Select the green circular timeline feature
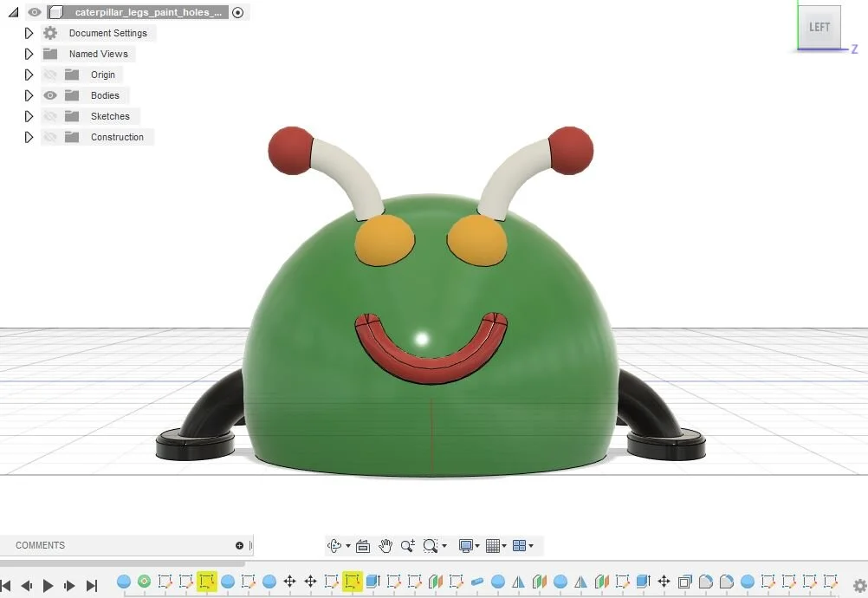The image size is (868, 598). coord(144,582)
